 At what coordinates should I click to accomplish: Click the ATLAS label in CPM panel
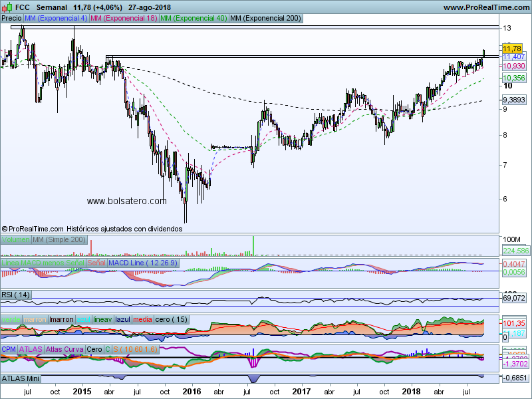click(x=31, y=348)
